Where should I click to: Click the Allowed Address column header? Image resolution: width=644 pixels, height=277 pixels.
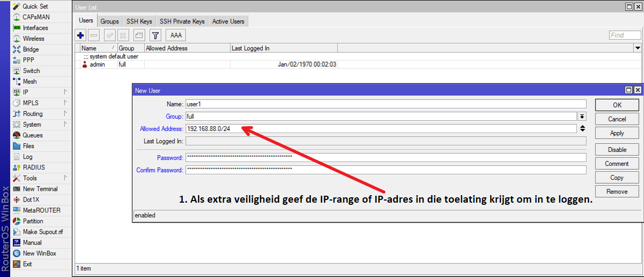coord(187,48)
